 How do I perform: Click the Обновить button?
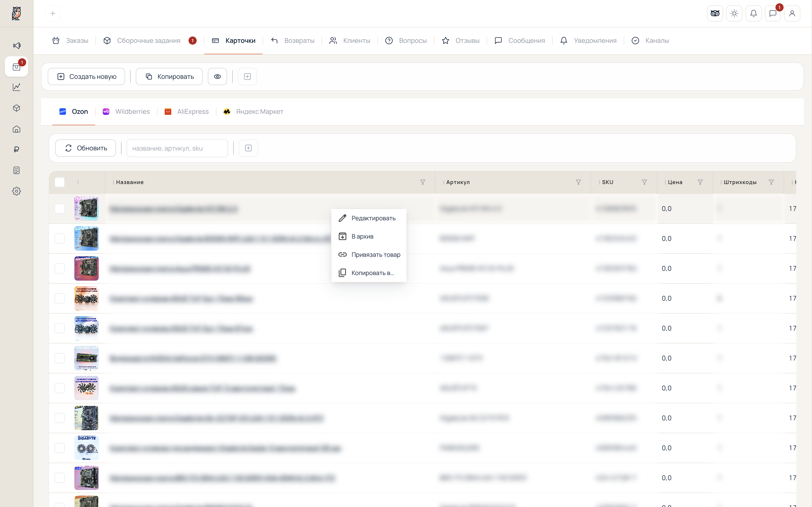tap(86, 148)
